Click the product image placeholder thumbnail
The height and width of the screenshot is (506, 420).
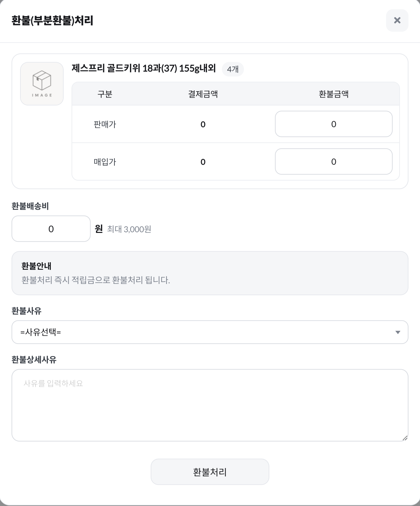[x=42, y=84]
